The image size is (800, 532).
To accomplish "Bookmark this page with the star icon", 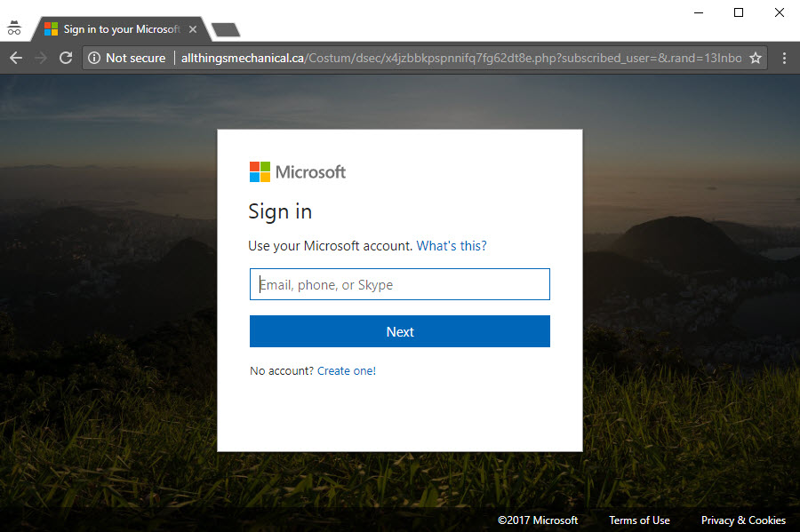I will (x=756, y=58).
